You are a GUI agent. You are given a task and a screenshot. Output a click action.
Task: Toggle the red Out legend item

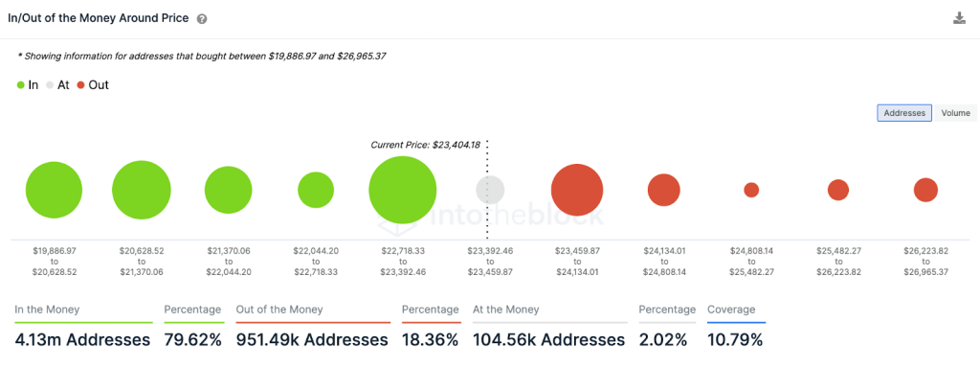[x=93, y=85]
